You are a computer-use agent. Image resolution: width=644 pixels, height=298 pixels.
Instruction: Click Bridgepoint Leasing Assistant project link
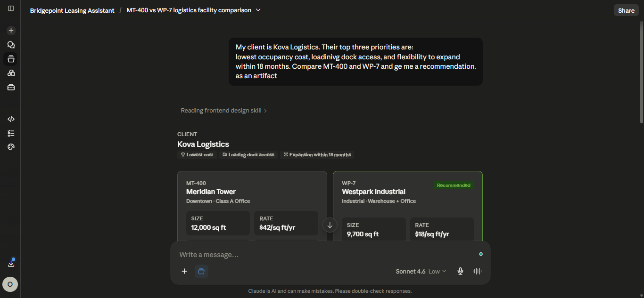point(72,10)
